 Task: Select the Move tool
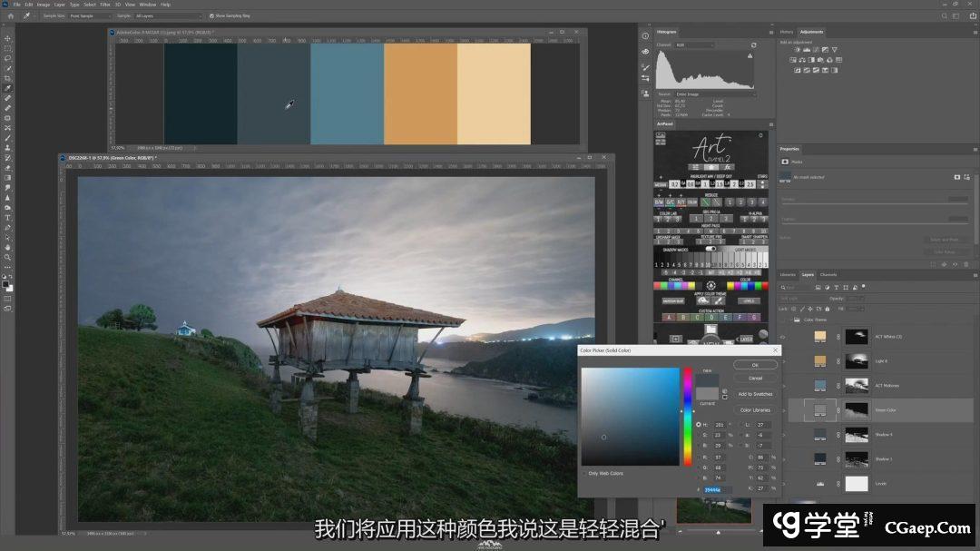(7, 38)
